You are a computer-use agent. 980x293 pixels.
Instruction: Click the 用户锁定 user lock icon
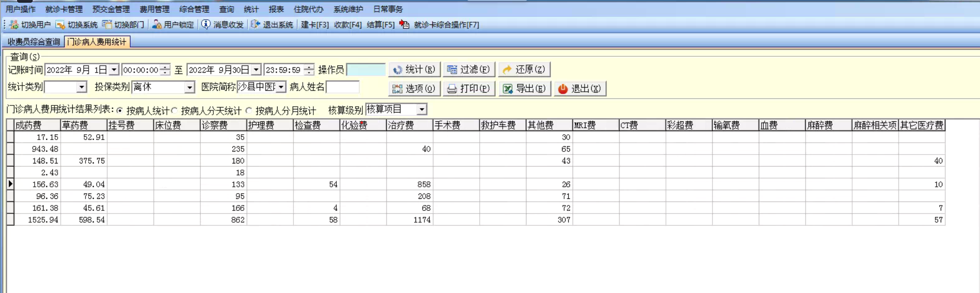(x=157, y=25)
